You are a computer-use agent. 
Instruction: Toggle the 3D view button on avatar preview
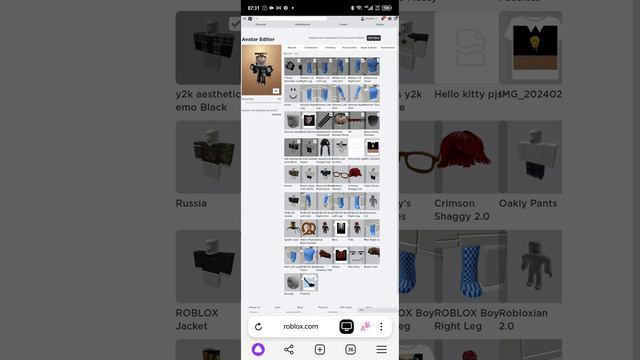click(276, 91)
